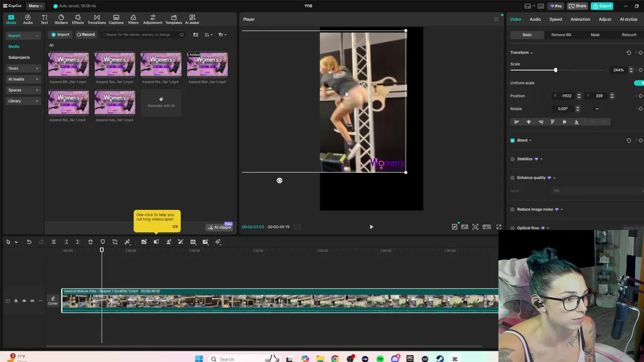
Task: Open the Effects panel
Action: tap(77, 20)
